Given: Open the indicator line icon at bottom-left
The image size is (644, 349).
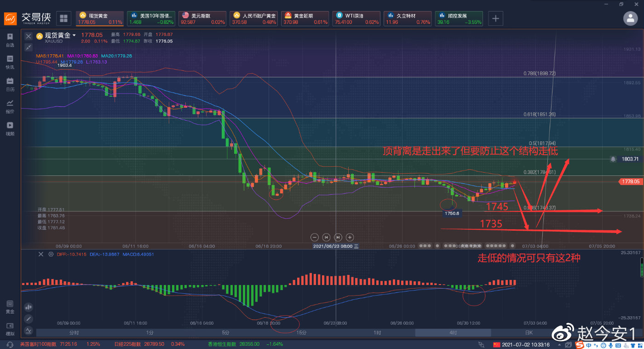Looking at the screenshot, I should (29, 330).
